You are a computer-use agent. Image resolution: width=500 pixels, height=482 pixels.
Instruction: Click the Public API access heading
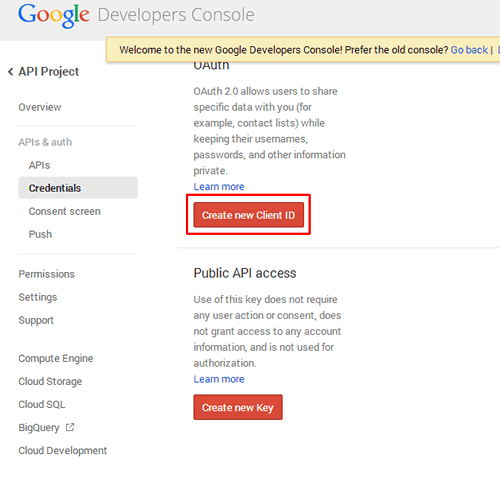click(x=245, y=273)
